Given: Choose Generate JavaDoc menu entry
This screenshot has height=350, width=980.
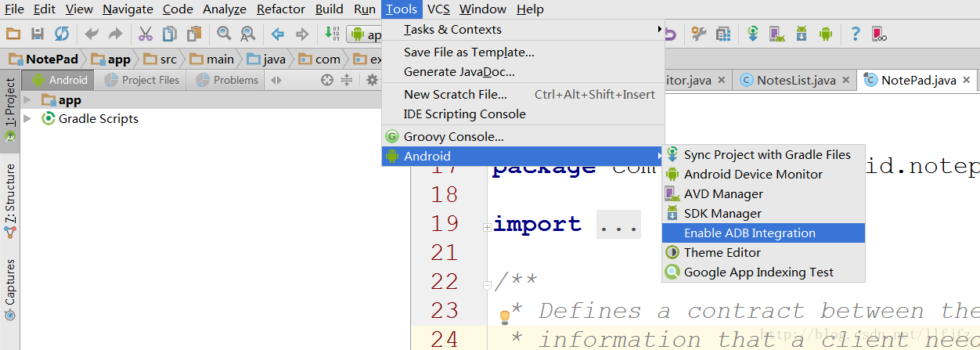Looking at the screenshot, I should [523, 72].
